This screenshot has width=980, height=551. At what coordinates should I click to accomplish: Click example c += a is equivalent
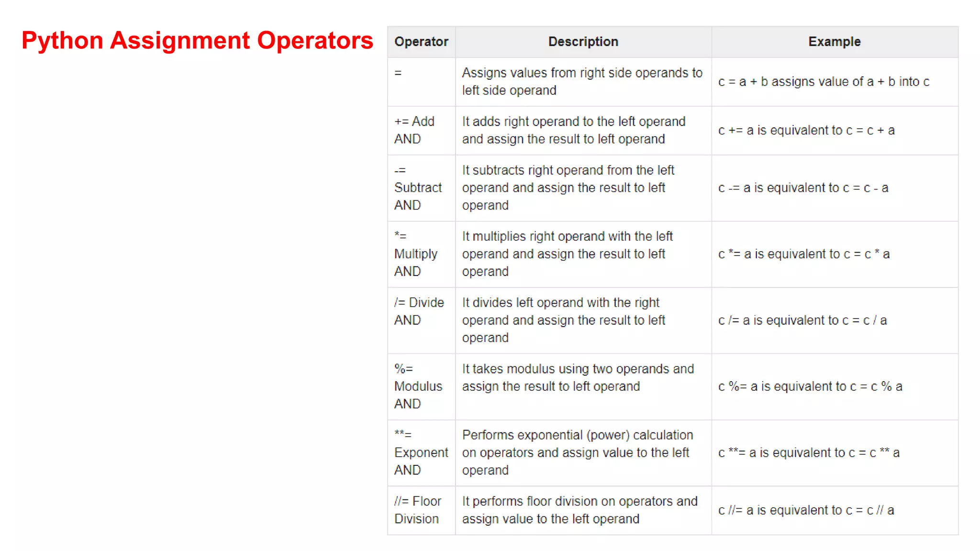click(x=806, y=130)
